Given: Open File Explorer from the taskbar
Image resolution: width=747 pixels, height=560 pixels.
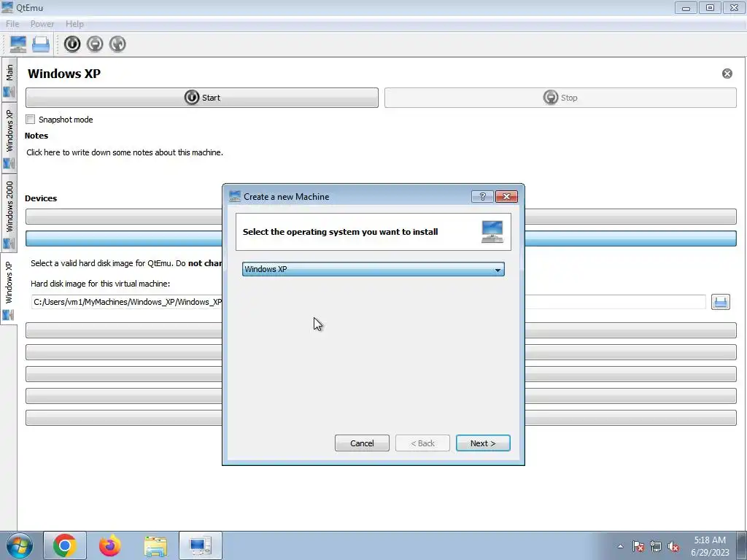Looking at the screenshot, I should (155, 545).
